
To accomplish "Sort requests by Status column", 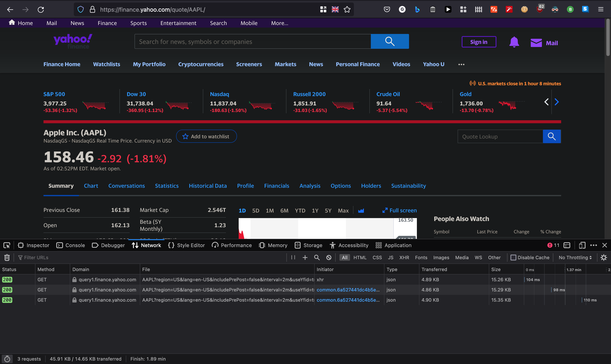I will click(17, 269).
